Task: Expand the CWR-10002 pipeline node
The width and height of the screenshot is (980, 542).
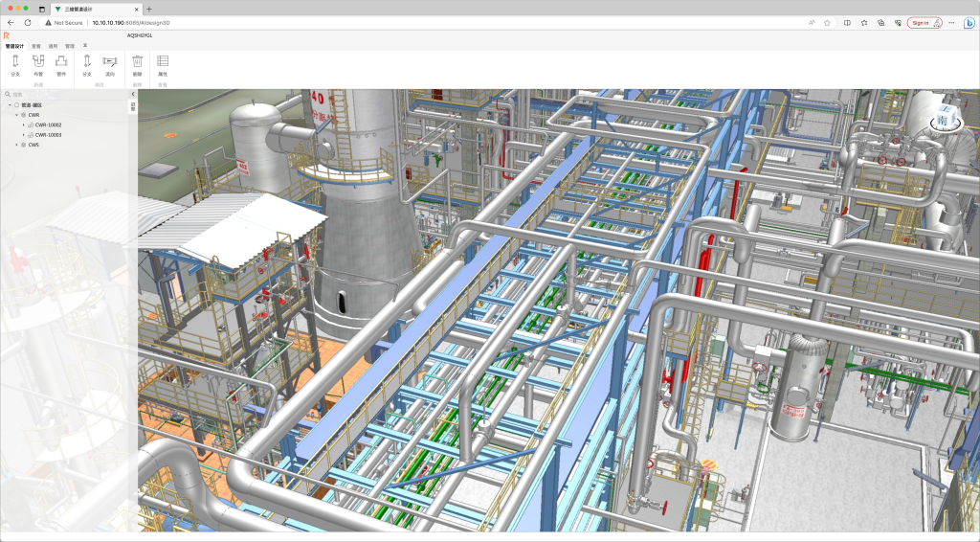Action: [x=23, y=124]
